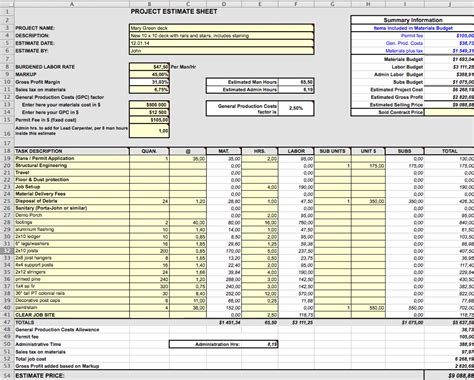Click the 4x4 support posts task cell
Screen dimensions: 474x380
coord(72,265)
